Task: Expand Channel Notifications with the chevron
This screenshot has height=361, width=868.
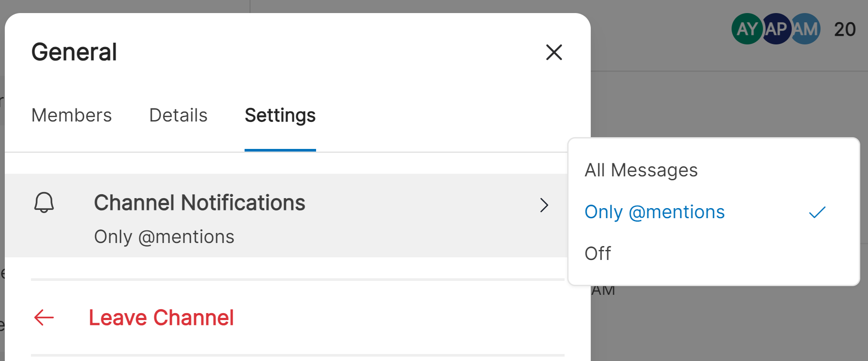Action: (544, 205)
